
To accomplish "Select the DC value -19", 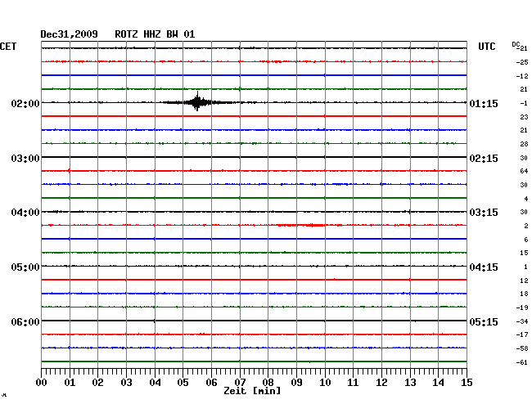I will pos(522,307).
